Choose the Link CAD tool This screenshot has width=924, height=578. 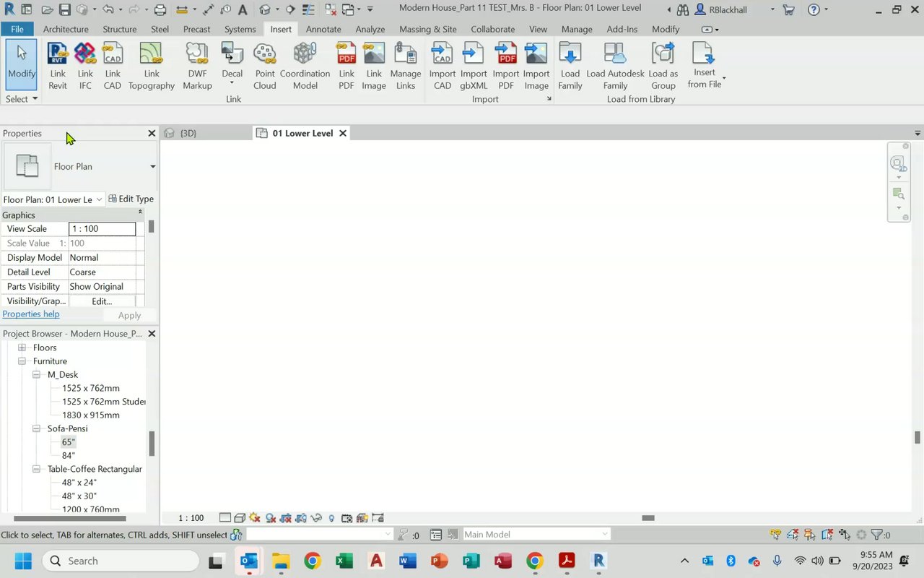click(113, 66)
